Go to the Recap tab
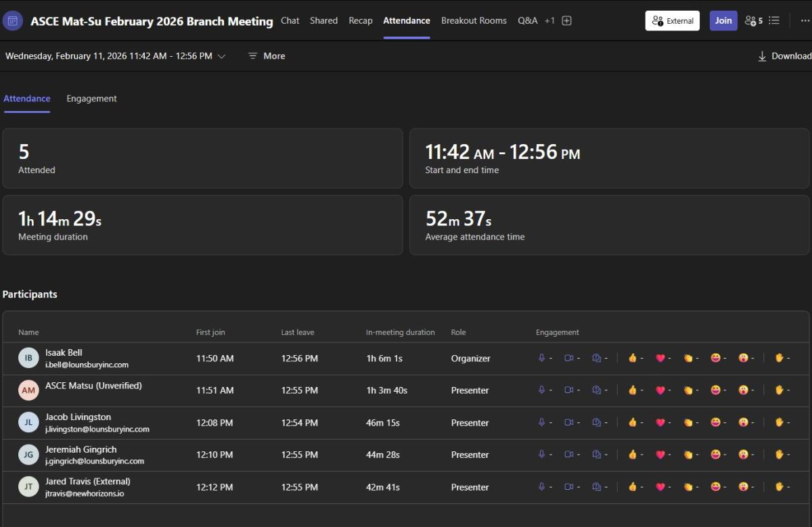Screen dimensions: 812x527 (x=360, y=21)
